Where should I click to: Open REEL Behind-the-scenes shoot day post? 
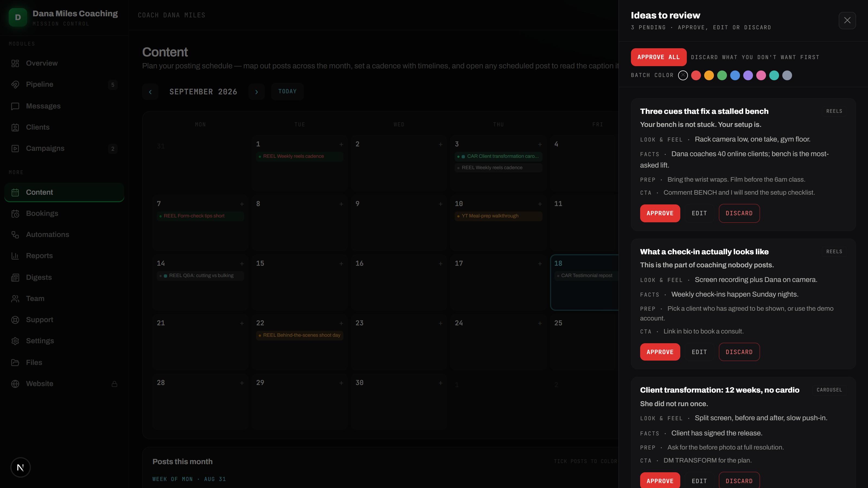(x=299, y=335)
